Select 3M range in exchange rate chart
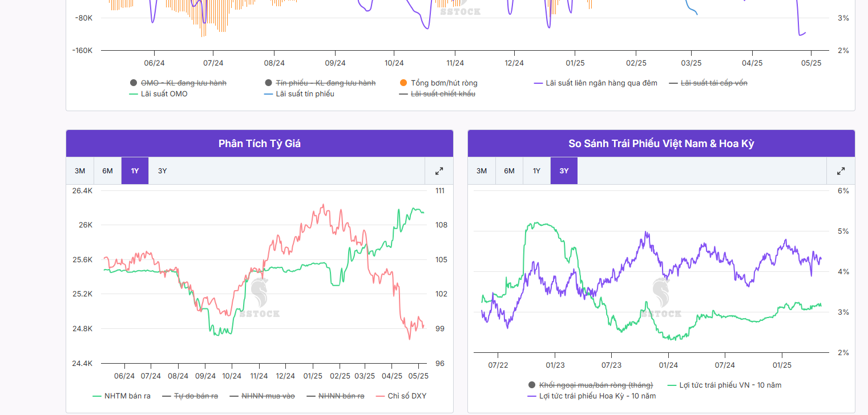The width and height of the screenshot is (868, 415). pos(80,171)
